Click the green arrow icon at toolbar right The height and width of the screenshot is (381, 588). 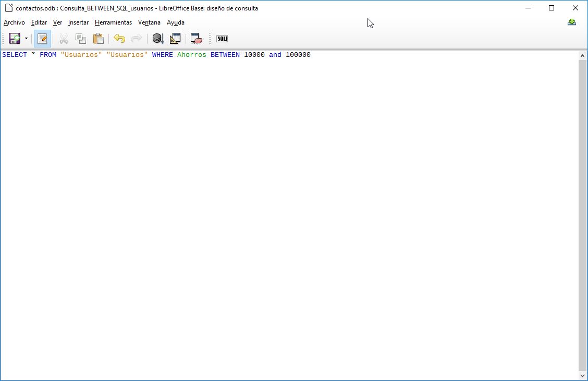pos(572,22)
